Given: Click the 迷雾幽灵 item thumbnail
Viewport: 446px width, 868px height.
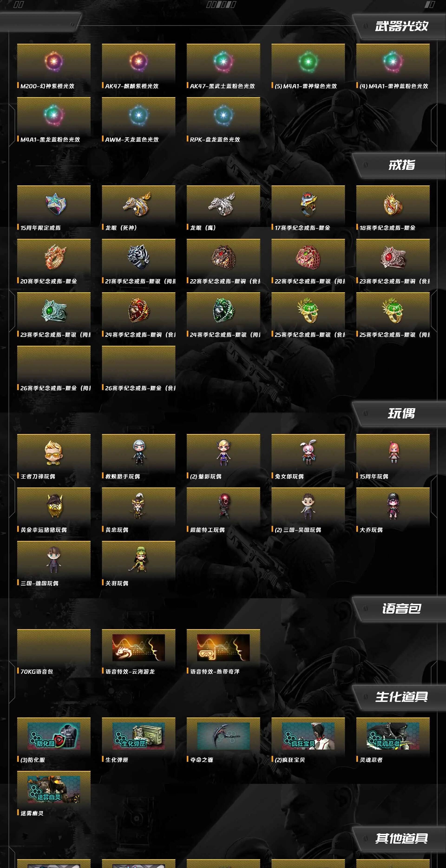Looking at the screenshot, I should (54, 789).
